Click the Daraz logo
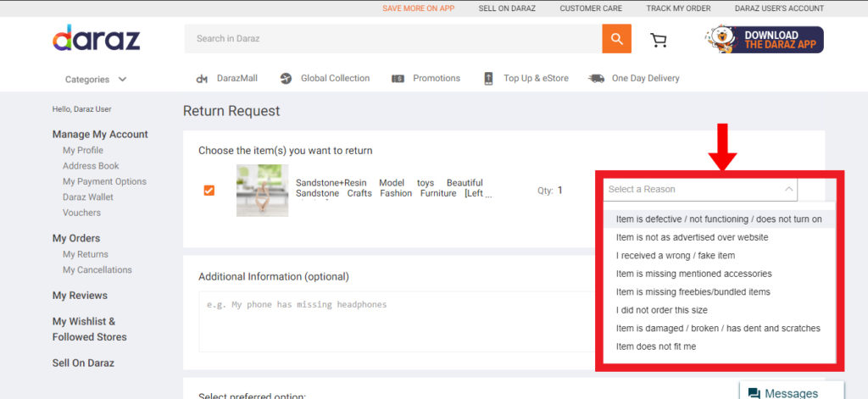Screen dimensions: 868x399 [x=97, y=38]
